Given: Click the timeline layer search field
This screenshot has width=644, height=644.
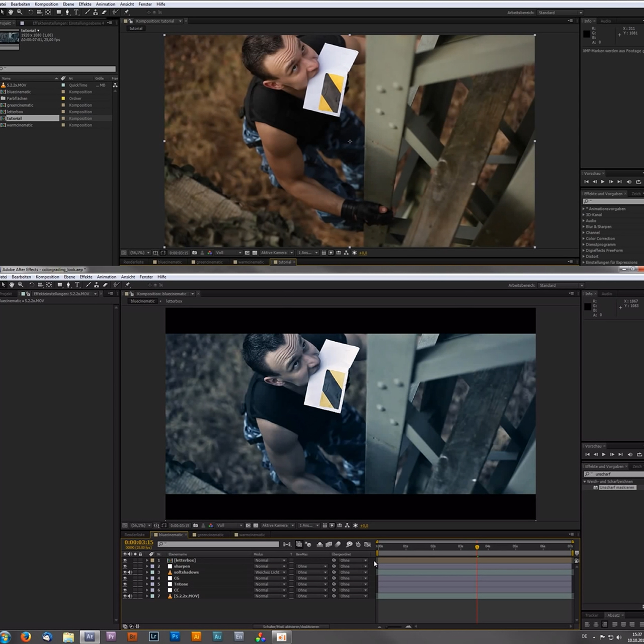Looking at the screenshot, I should click(x=218, y=544).
